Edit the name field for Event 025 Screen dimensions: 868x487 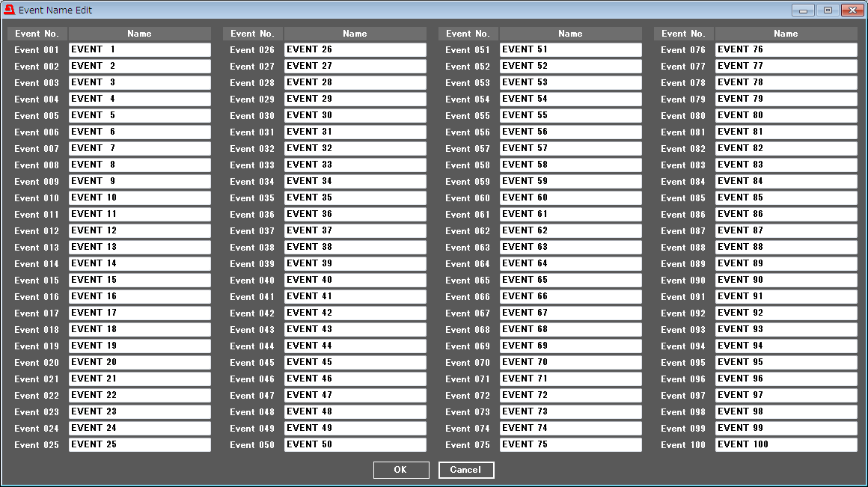point(140,445)
